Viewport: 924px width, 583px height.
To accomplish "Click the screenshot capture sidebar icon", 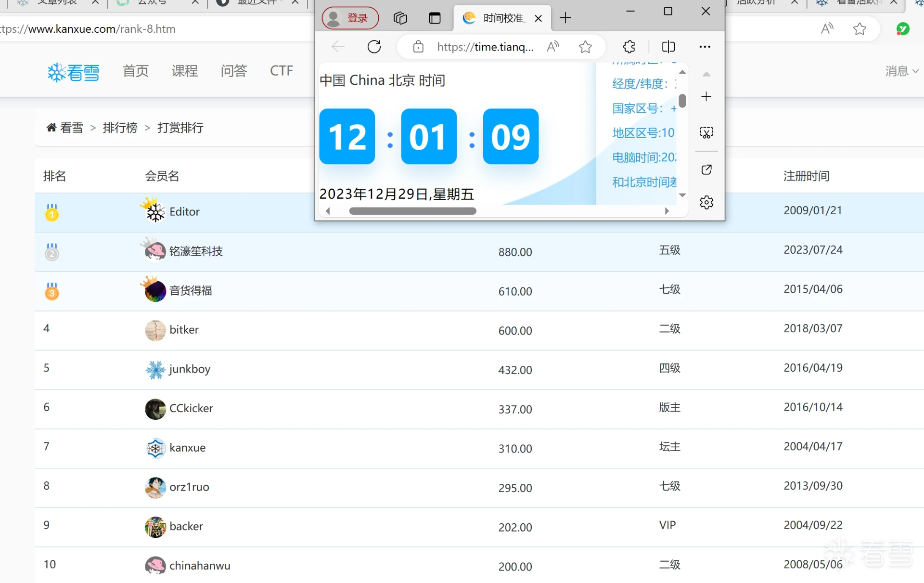I will (x=706, y=133).
